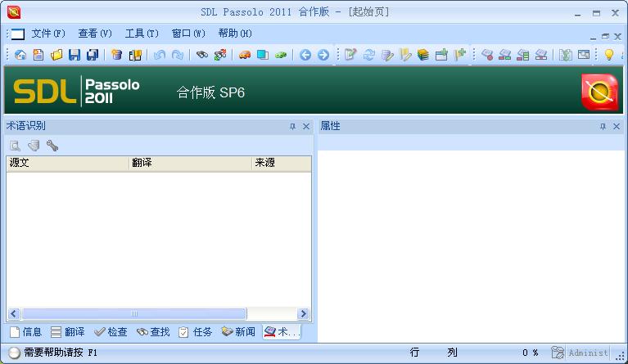The width and height of the screenshot is (628, 364).
Task: Click the yellow light bulb tip icon
Action: pyautogui.click(x=609, y=55)
